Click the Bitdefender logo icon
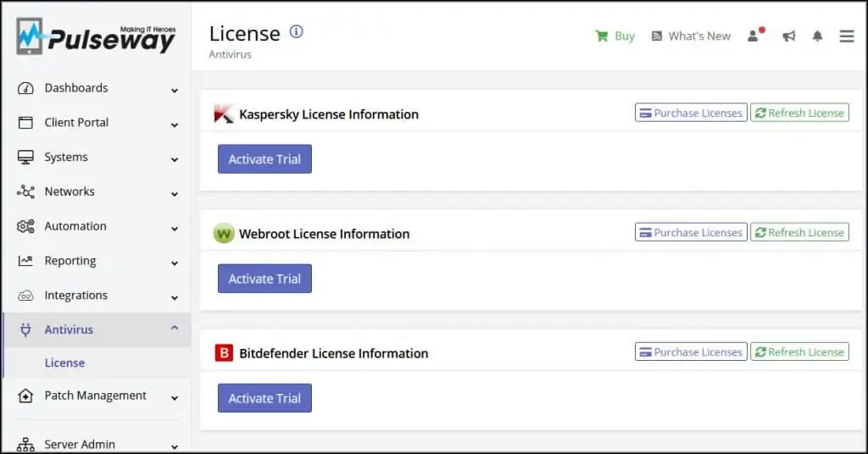The image size is (868, 454). tap(224, 353)
